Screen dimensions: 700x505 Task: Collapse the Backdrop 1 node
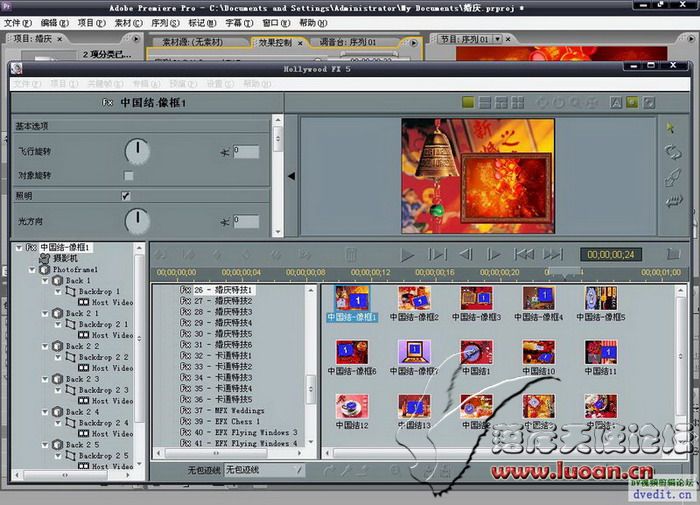(58, 292)
